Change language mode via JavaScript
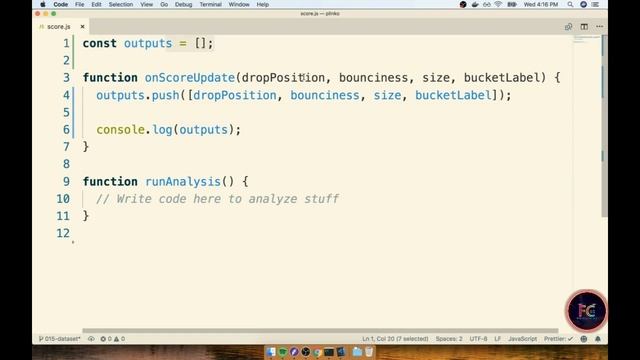Viewport: 640px width, 360px height. click(522, 339)
